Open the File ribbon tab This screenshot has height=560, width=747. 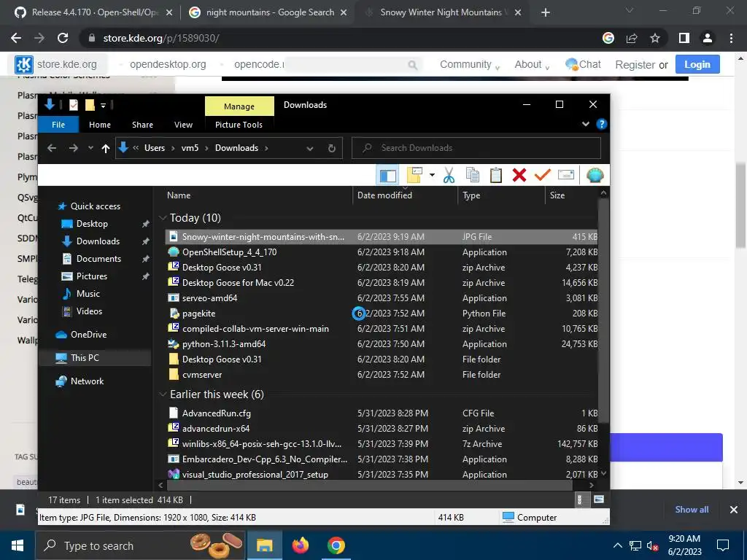pyautogui.click(x=58, y=125)
